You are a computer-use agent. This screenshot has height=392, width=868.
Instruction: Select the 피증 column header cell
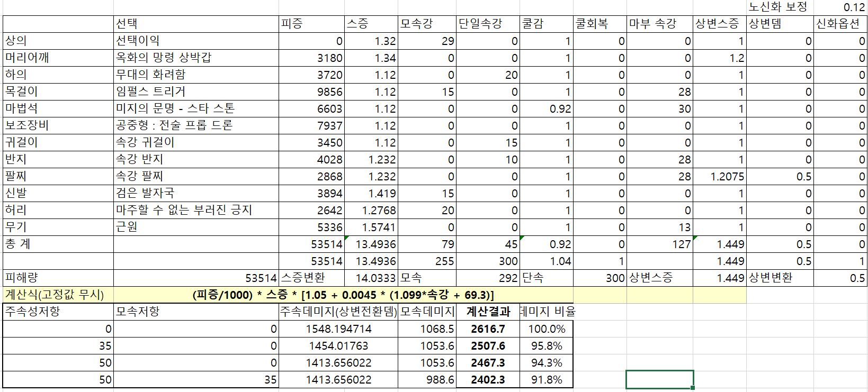point(311,24)
